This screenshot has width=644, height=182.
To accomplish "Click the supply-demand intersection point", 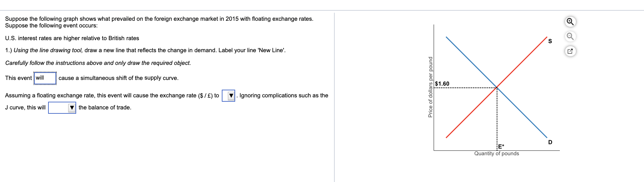I will (x=497, y=88).
